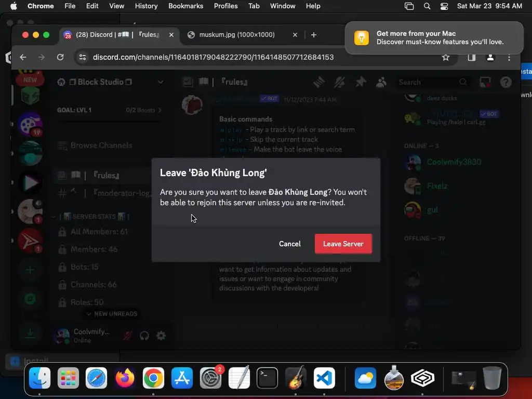Click the Discord search field

[432, 82]
